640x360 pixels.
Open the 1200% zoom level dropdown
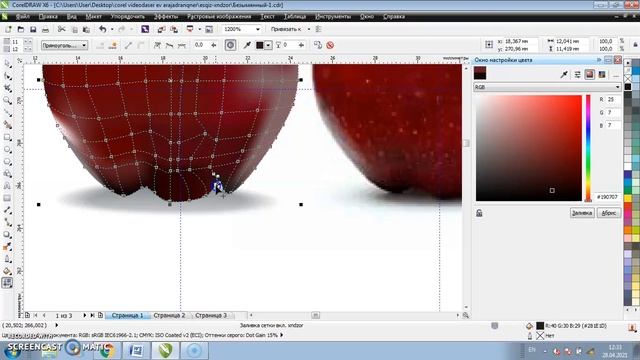pyautogui.click(x=258, y=29)
